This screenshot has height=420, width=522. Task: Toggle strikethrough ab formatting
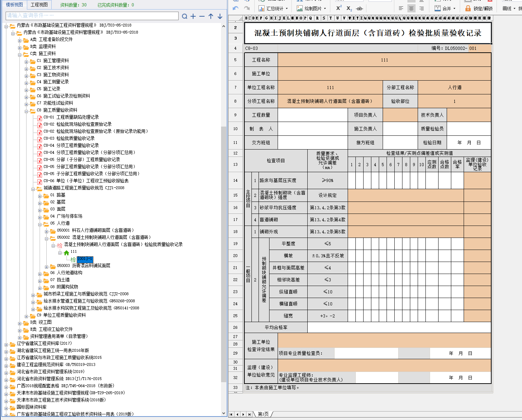click(x=360, y=8)
